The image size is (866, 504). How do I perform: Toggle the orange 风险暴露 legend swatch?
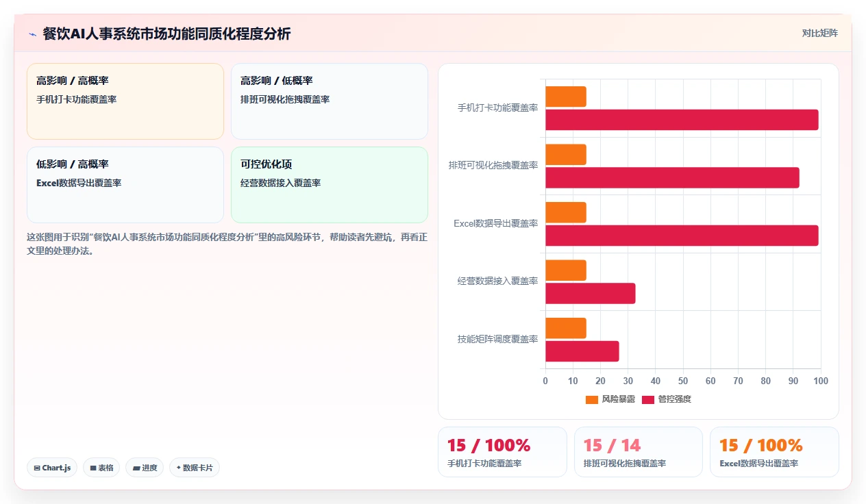coord(591,399)
